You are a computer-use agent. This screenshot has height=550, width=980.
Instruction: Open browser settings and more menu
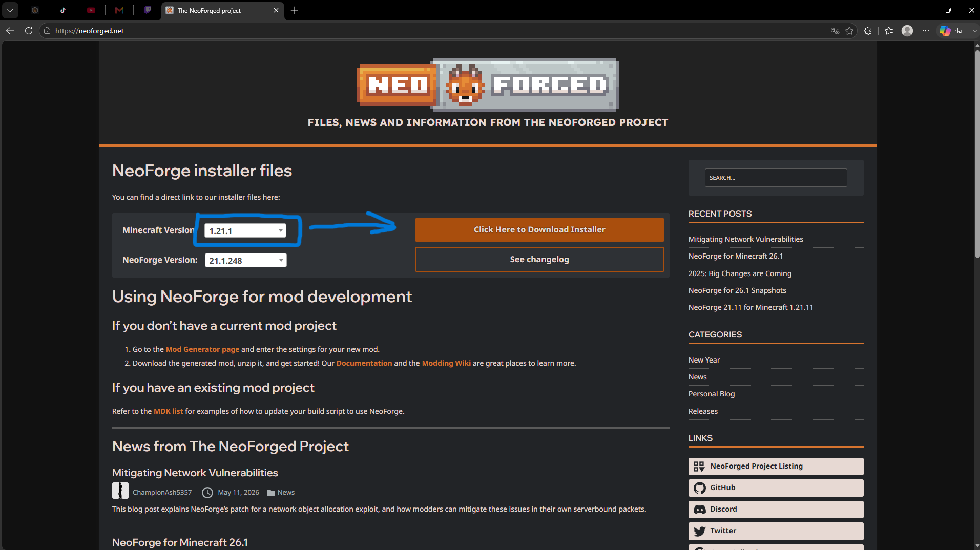coord(925,31)
